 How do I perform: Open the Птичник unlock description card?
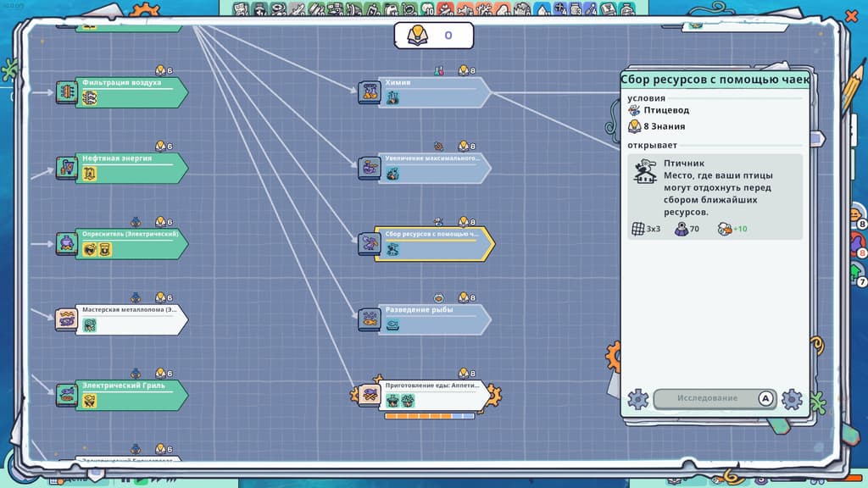point(715,197)
